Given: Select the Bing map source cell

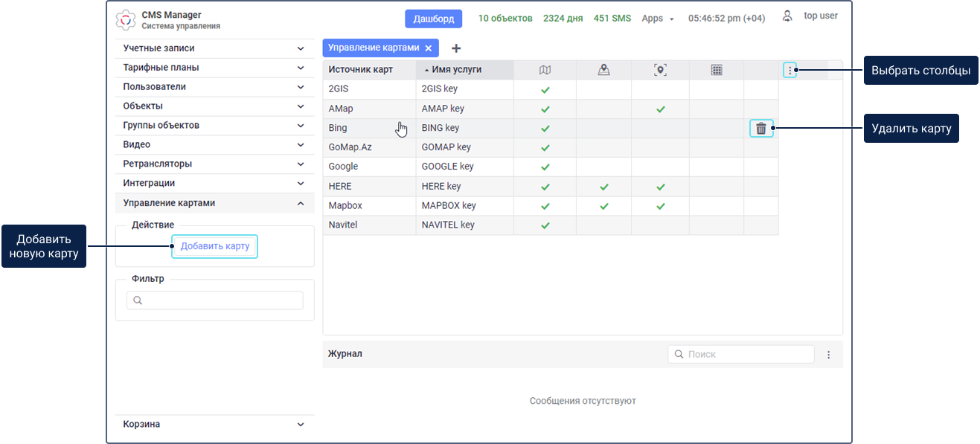Looking at the screenshot, I should tap(369, 129).
